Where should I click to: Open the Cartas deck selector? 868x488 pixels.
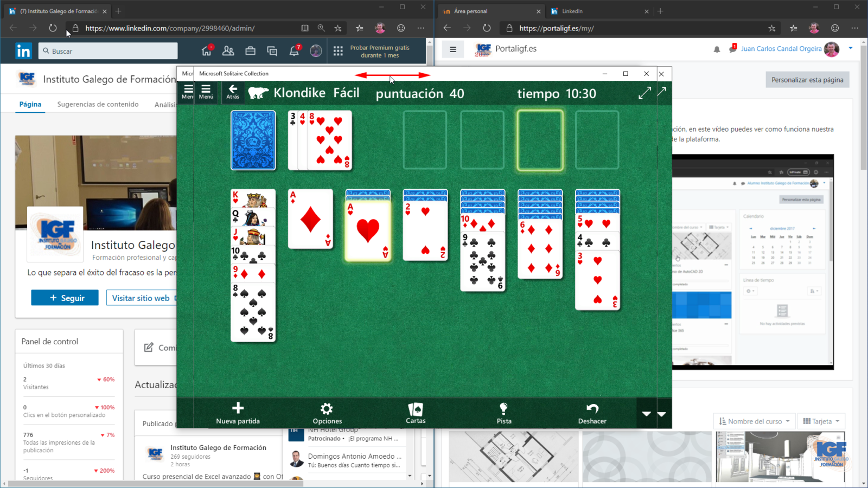coord(416,409)
